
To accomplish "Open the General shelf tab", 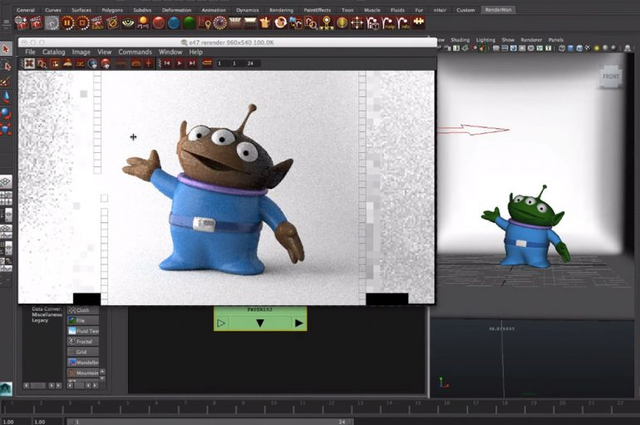I will click(26, 10).
